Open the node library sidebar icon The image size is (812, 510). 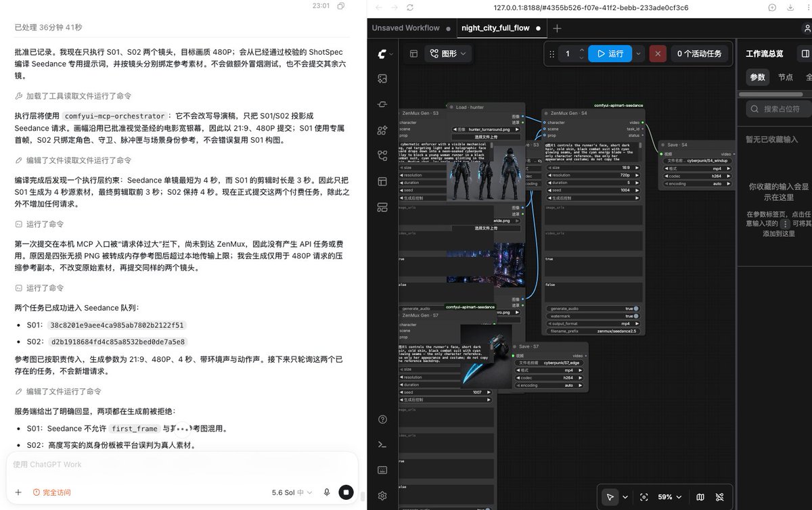[383, 104]
